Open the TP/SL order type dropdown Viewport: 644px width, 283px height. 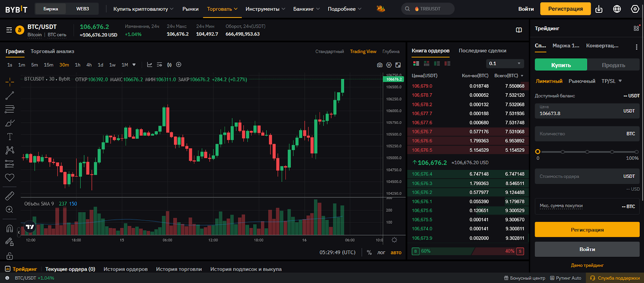click(611, 81)
